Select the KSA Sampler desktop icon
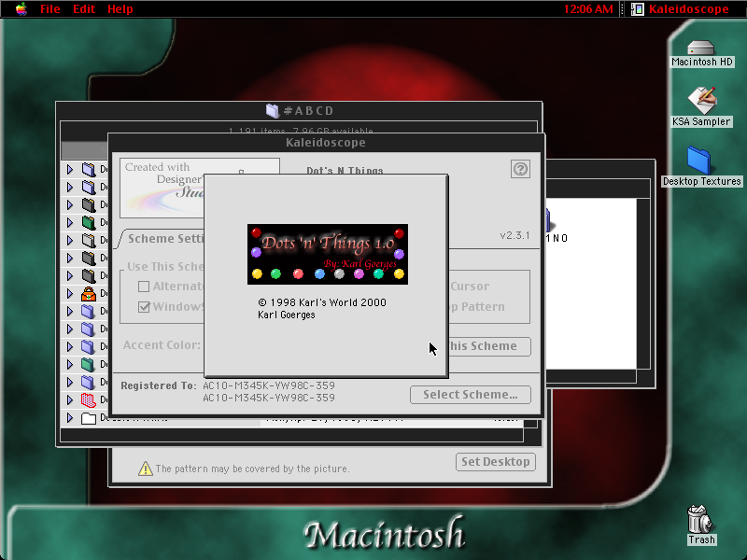 click(701, 100)
